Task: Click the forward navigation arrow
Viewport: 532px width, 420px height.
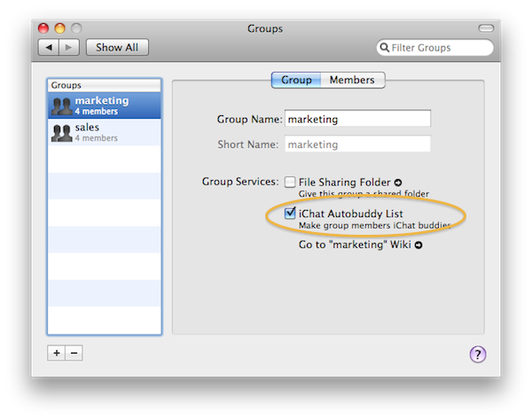Action: pos(69,48)
